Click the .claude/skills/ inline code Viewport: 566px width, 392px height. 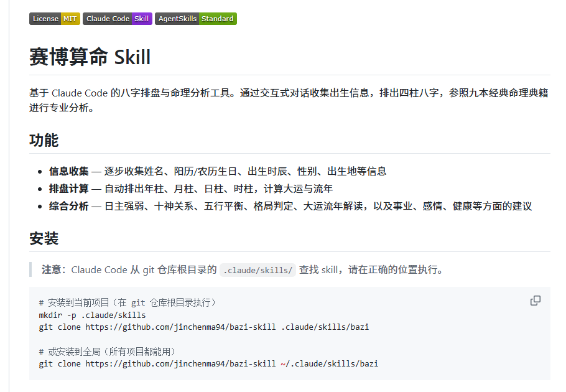tap(257, 270)
